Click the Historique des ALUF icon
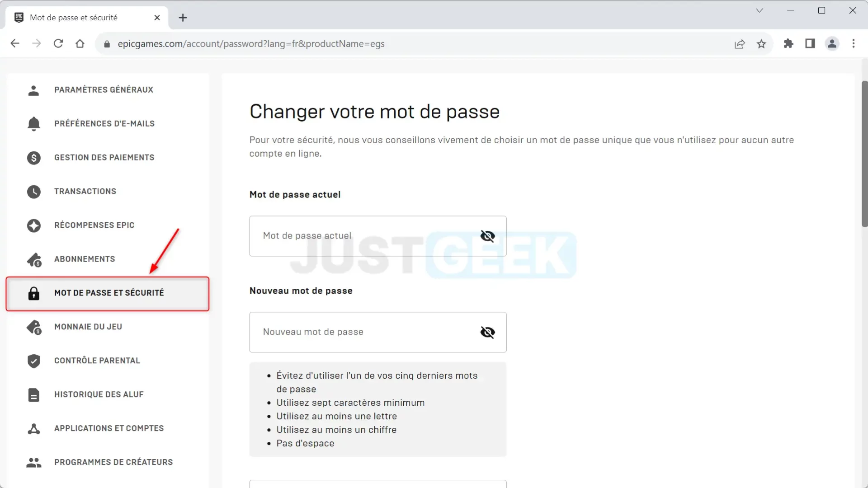 (33, 394)
